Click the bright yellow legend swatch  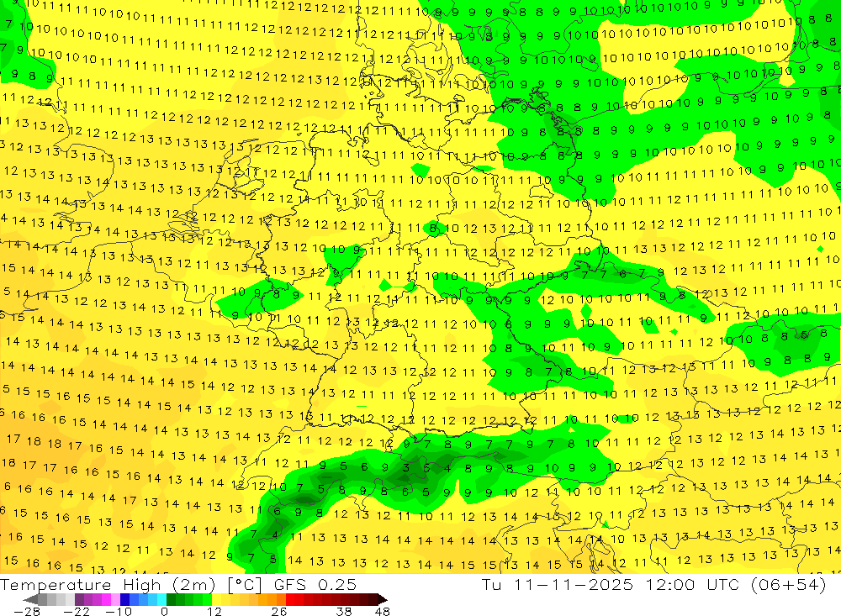coord(216,599)
